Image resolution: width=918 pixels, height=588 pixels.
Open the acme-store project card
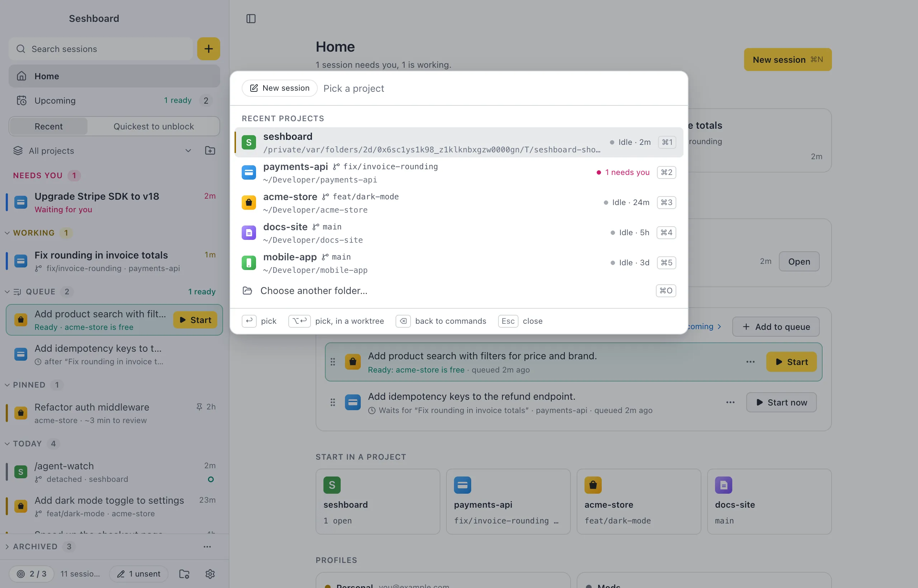638,501
